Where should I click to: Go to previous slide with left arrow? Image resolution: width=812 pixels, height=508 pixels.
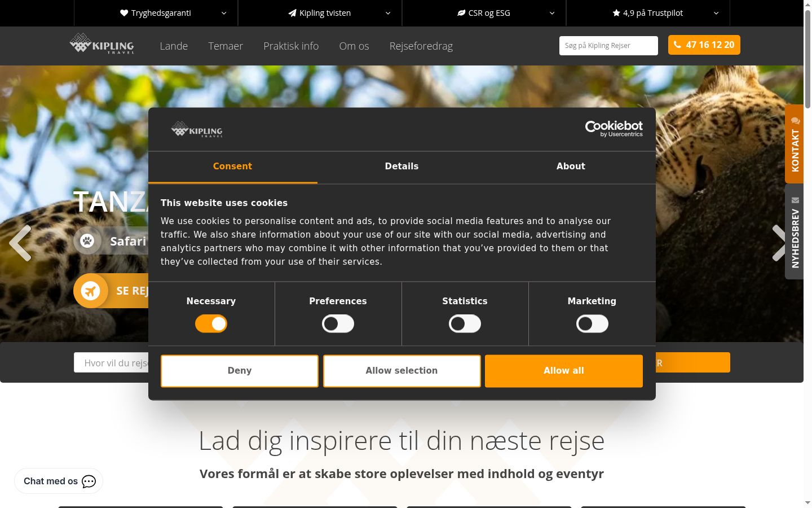tap(20, 243)
